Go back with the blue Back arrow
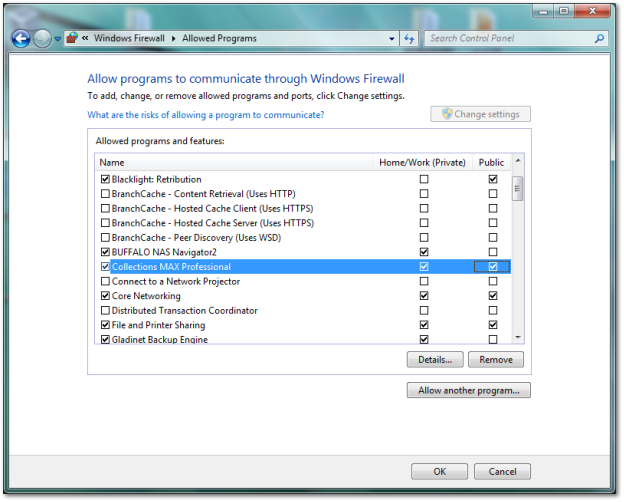The height and width of the screenshot is (502, 624). pos(21,39)
